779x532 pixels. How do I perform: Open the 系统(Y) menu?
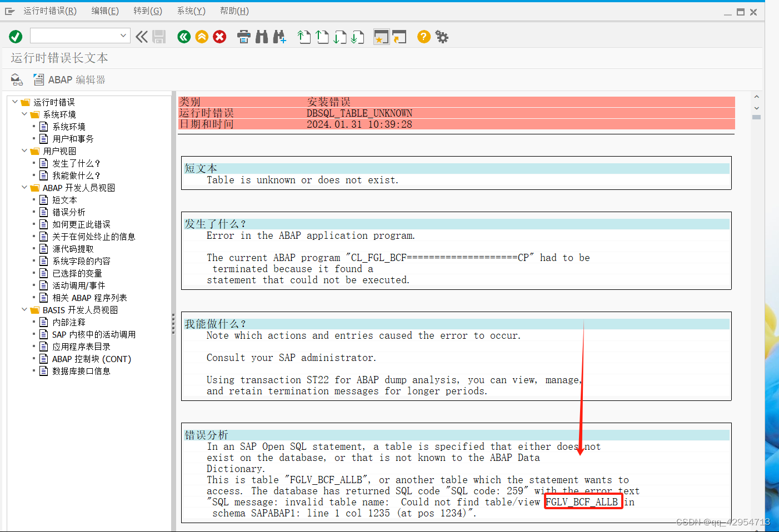point(191,11)
